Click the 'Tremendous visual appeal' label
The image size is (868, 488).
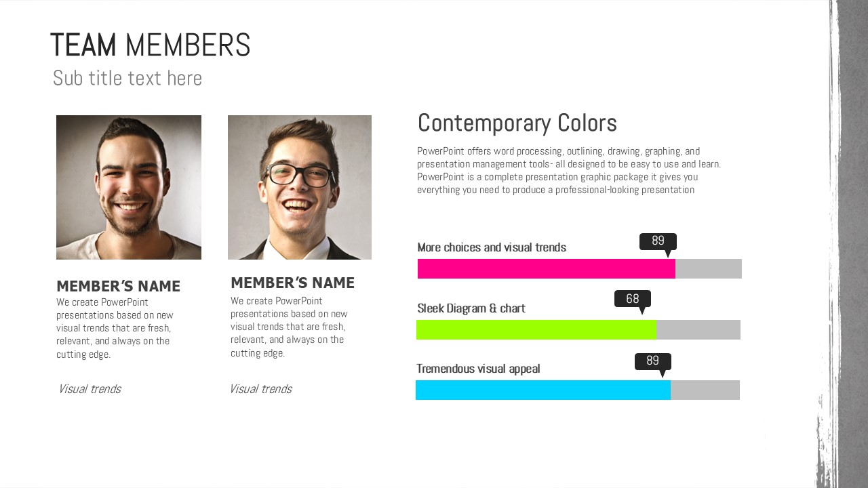point(478,369)
